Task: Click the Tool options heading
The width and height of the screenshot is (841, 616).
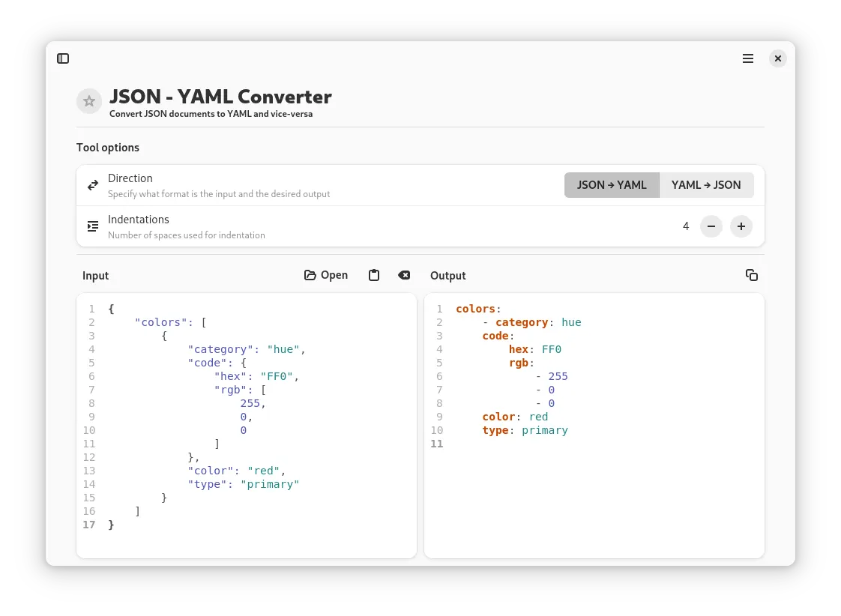Action: (x=108, y=148)
